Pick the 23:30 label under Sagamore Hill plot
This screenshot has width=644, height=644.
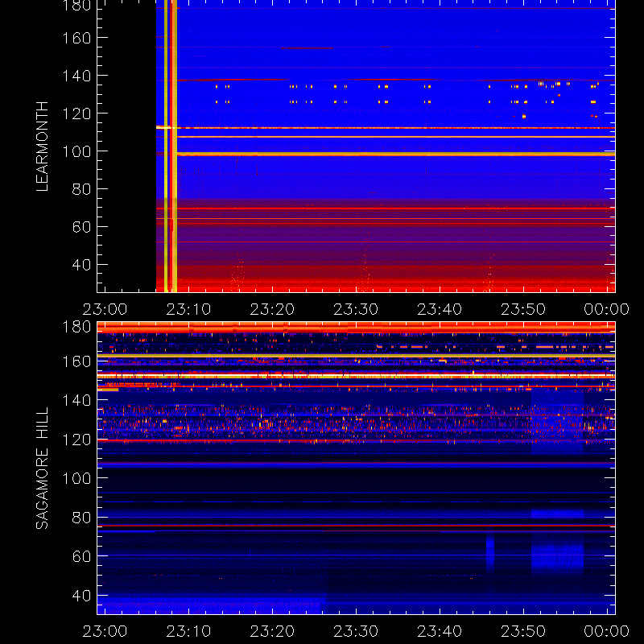point(356,631)
